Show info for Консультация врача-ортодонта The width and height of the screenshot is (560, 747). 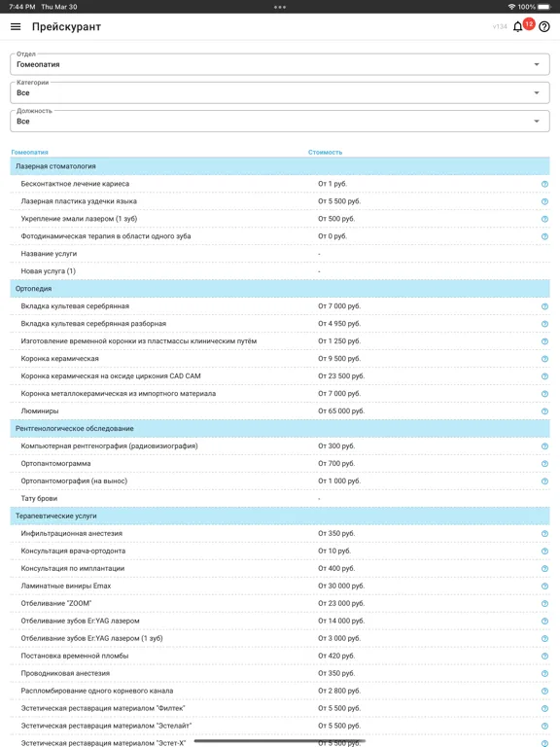544,551
